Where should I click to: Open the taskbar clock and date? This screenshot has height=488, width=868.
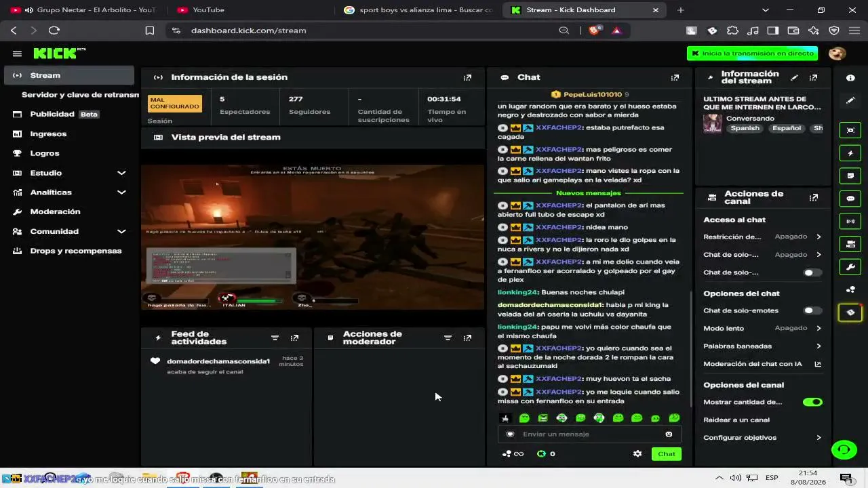(x=806, y=477)
